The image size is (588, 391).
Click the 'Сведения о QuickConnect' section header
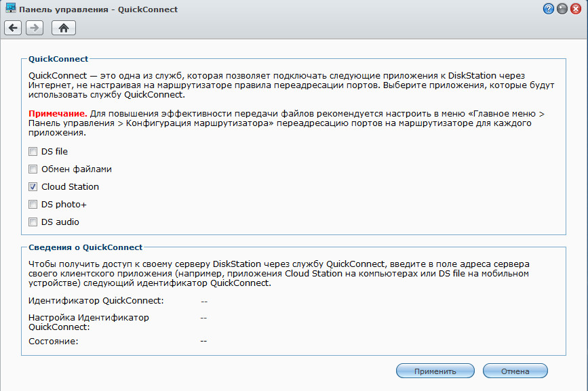click(x=85, y=248)
